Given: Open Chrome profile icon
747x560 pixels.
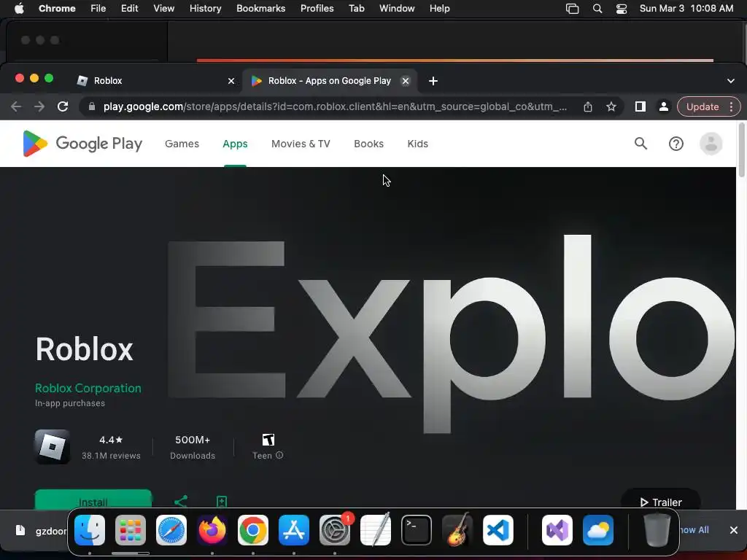Looking at the screenshot, I should [x=664, y=106].
